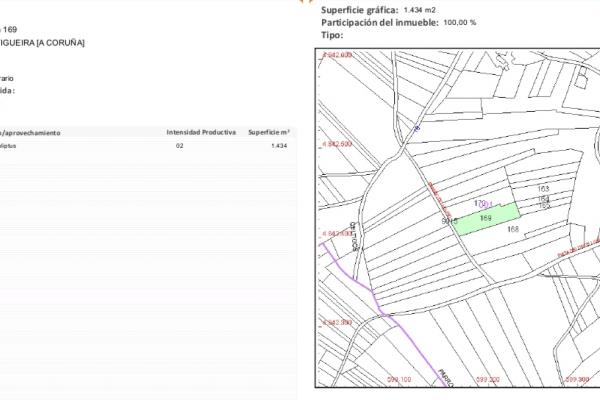This screenshot has height=400, width=600.
Task: Click the green highlighted parcel 169
Action: 487,217
